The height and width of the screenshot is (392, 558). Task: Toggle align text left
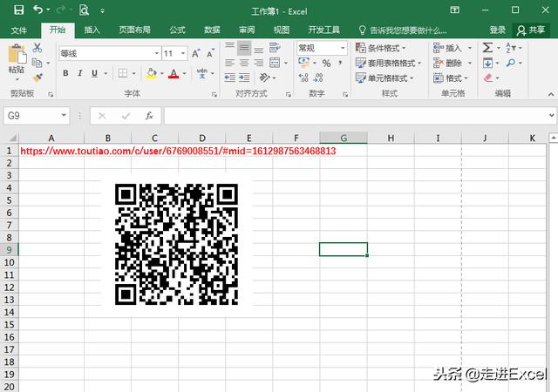229,63
